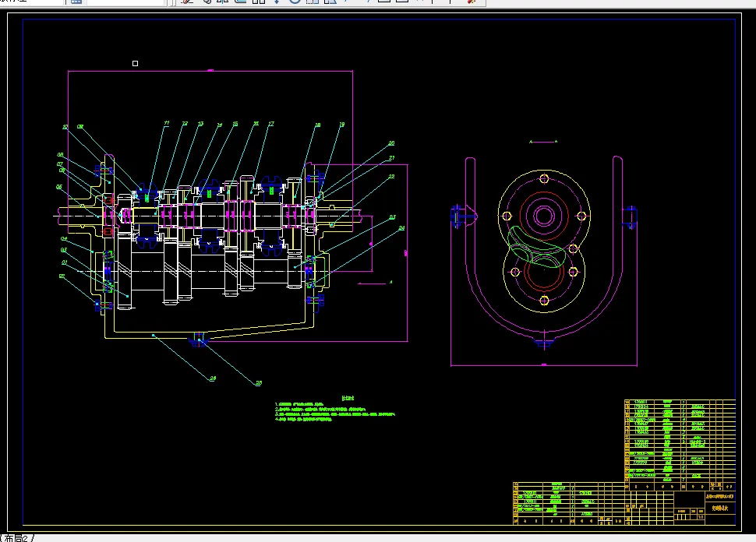Select part balloon number 11
The width and height of the screenshot is (756, 542).
(167, 123)
